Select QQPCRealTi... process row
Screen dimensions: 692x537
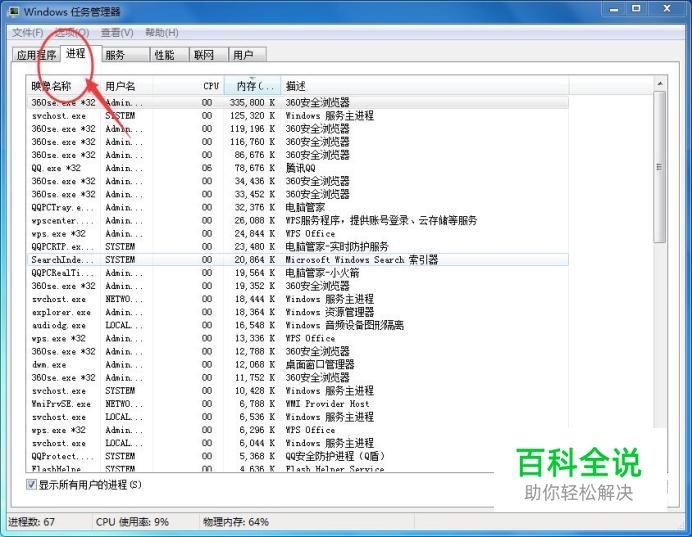297,273
